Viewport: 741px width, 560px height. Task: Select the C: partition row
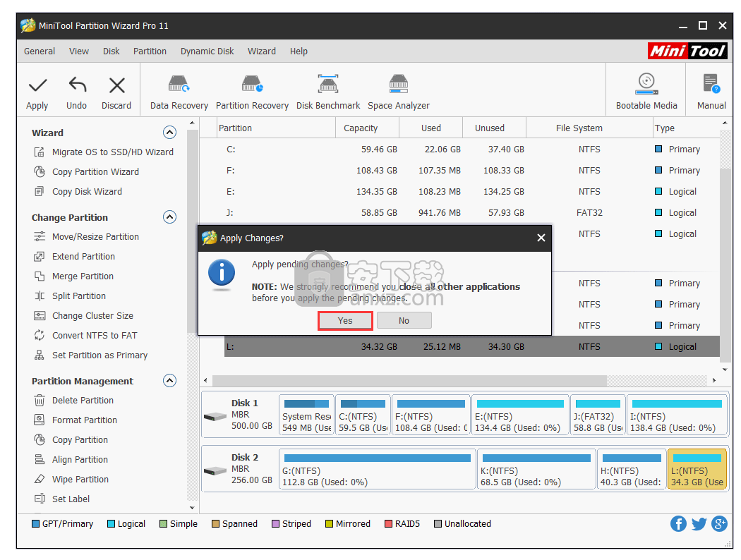tap(471, 150)
